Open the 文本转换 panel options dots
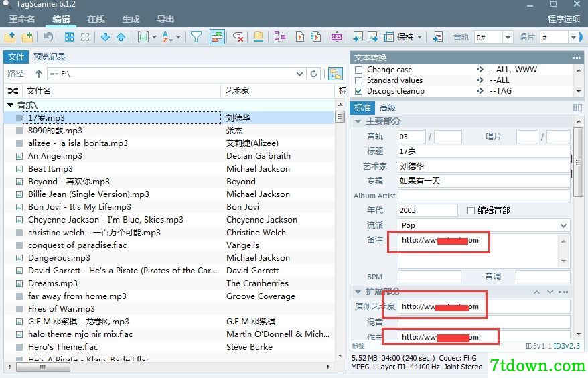This screenshot has width=588, height=378. tap(577, 58)
